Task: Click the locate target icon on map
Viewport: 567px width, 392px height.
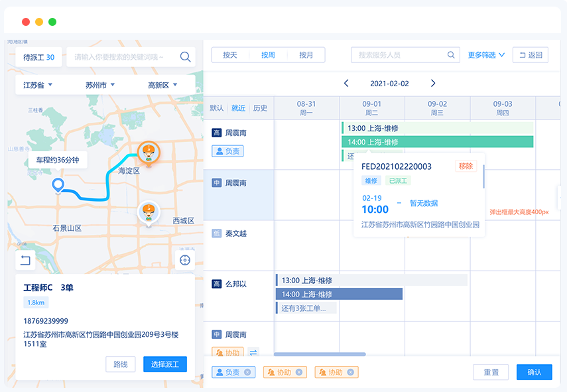Action: pyautogui.click(x=185, y=260)
